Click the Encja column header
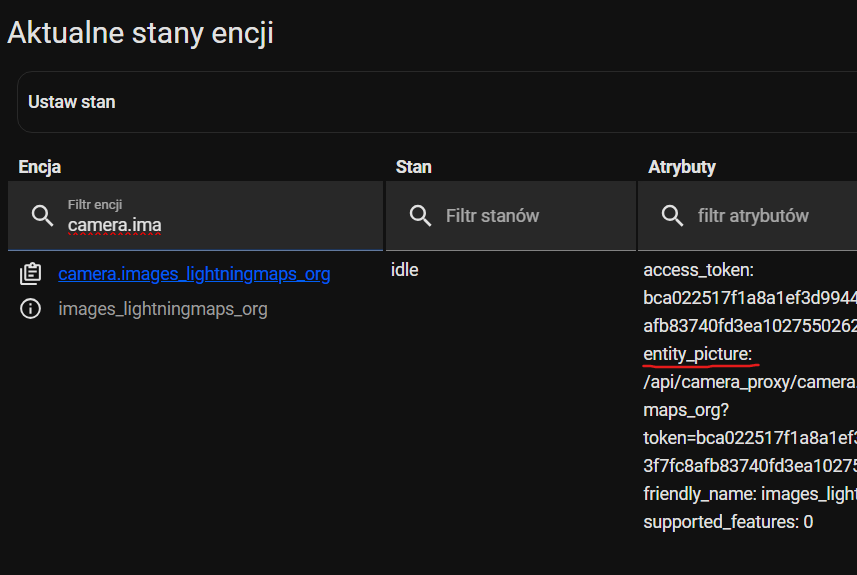The image size is (857, 575). 40,167
